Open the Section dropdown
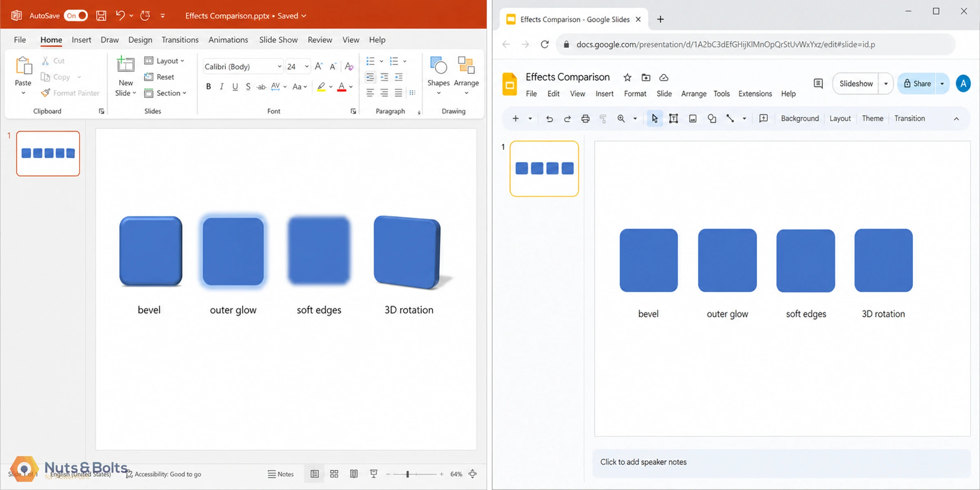Screen dimensions: 980x490 (165, 93)
